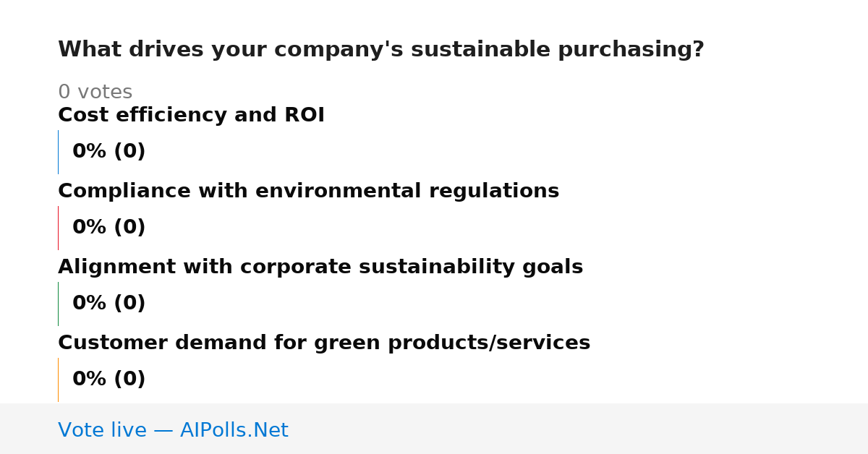
Task: Click the poll question heading
Action: pyautogui.click(x=380, y=50)
